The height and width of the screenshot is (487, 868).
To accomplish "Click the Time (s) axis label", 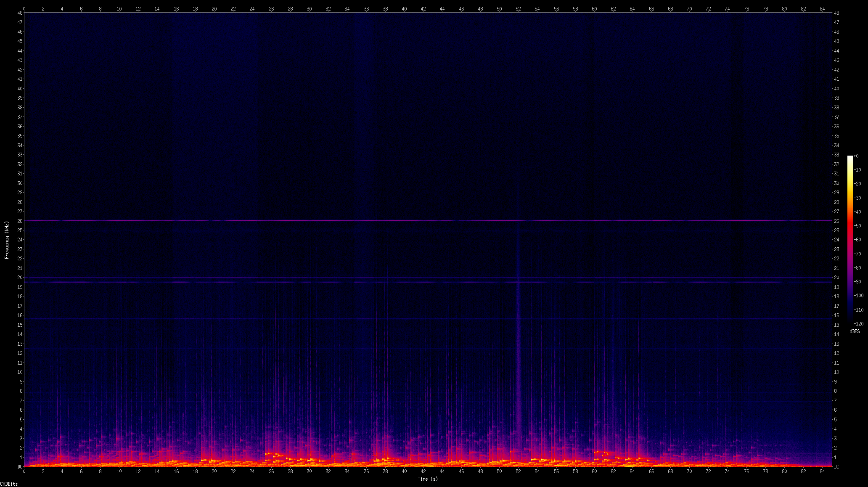I will pos(427,479).
